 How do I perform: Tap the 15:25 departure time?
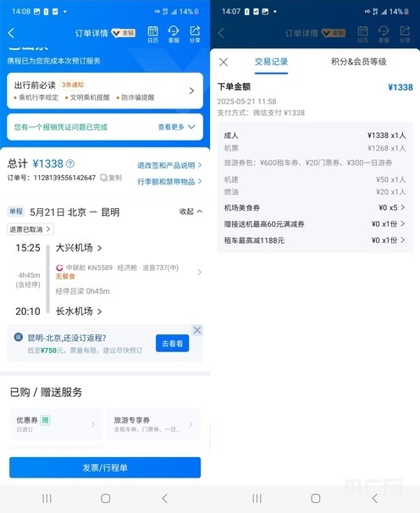(28, 248)
